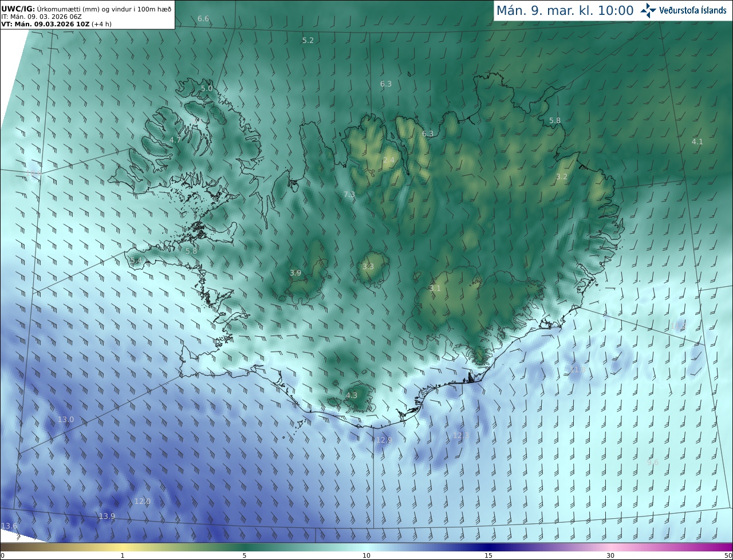The width and height of the screenshot is (733, 560).
Task: Click the '1' tick label on the scale
Action: pos(122,555)
